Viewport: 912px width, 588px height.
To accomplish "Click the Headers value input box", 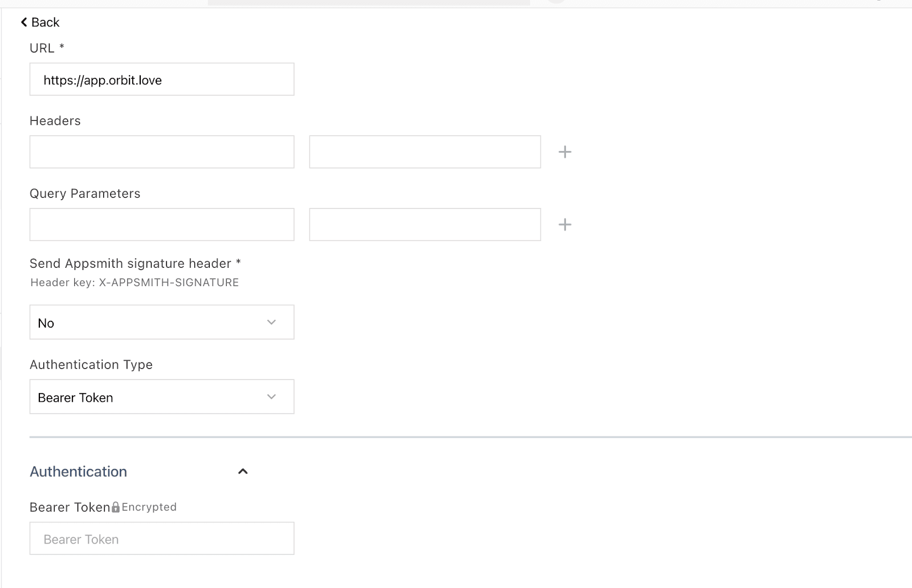I will click(x=425, y=152).
